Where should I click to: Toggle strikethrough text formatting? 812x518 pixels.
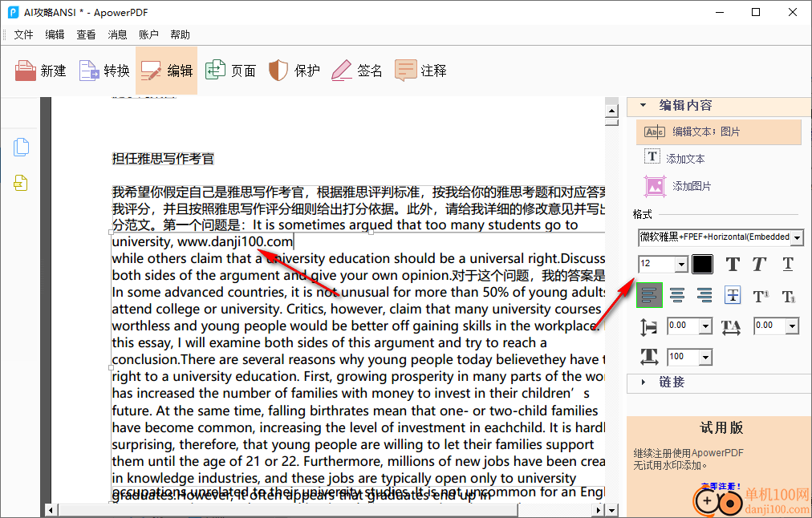coord(733,295)
